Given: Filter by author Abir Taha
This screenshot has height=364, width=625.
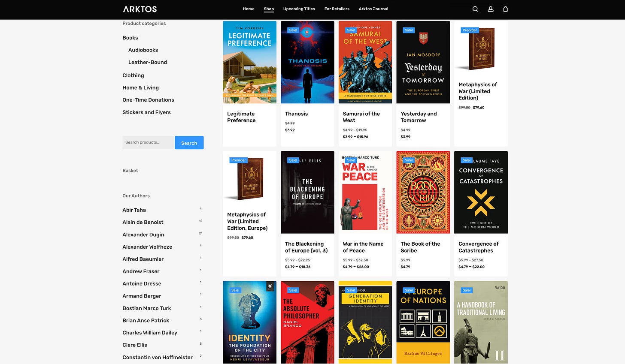Looking at the screenshot, I should click(x=134, y=210).
